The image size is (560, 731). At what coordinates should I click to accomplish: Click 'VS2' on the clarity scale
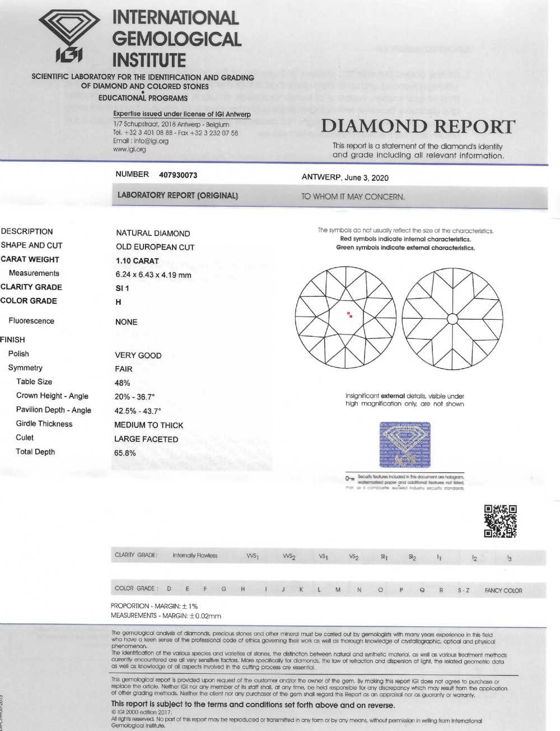pyautogui.click(x=353, y=557)
